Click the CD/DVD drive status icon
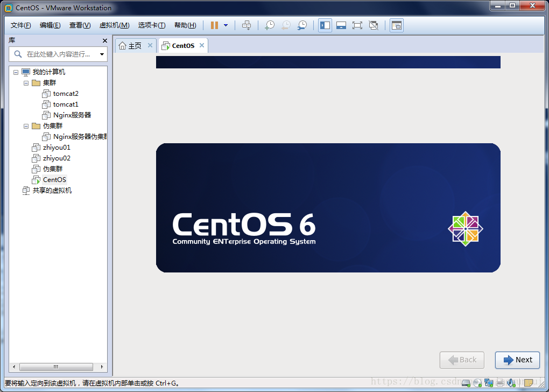549x392 pixels. pos(477,383)
